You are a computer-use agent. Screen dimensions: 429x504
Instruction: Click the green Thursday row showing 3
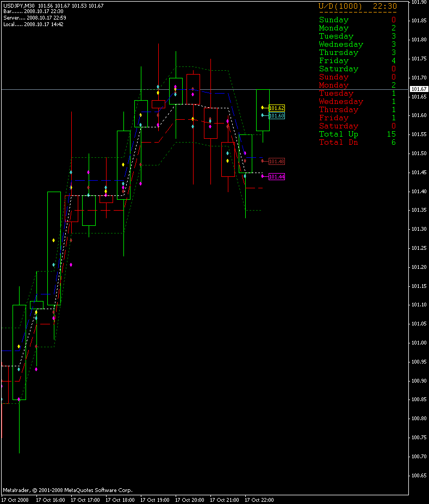(x=357, y=52)
